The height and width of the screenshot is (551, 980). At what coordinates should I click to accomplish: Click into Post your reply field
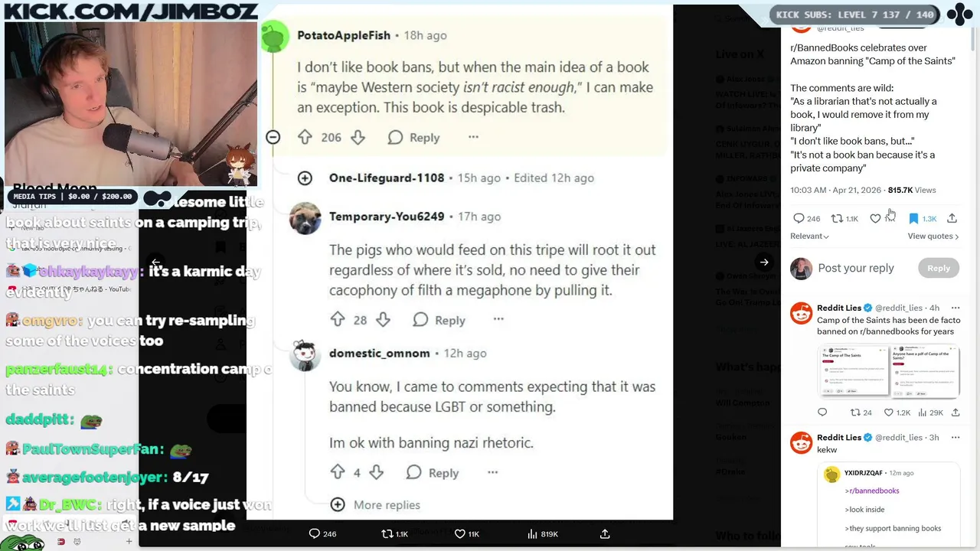tap(856, 268)
